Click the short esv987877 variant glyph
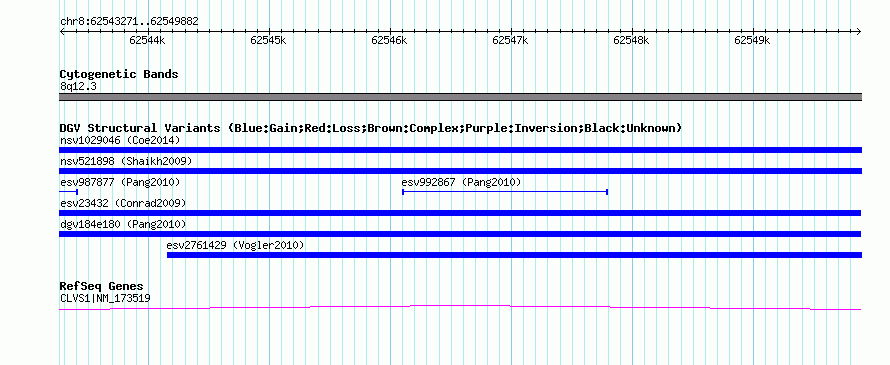 (69, 192)
